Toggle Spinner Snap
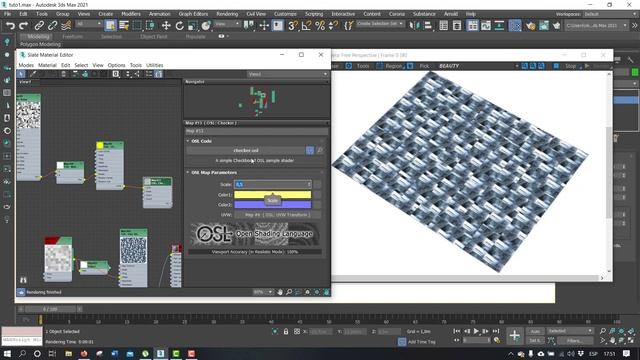The height and width of the screenshot is (360, 640). pyautogui.click(x=333, y=26)
